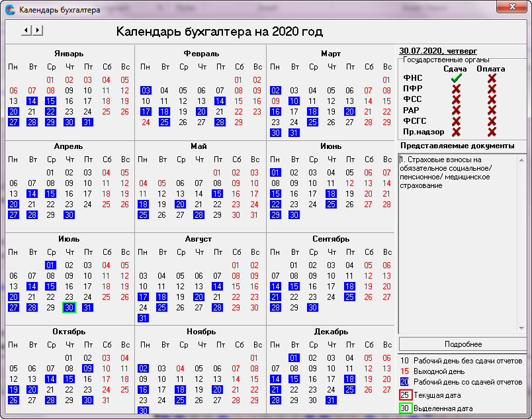Image resolution: width=532 pixels, height=419 pixels.
Task: Select May 15 reporting date
Action: click(x=217, y=193)
